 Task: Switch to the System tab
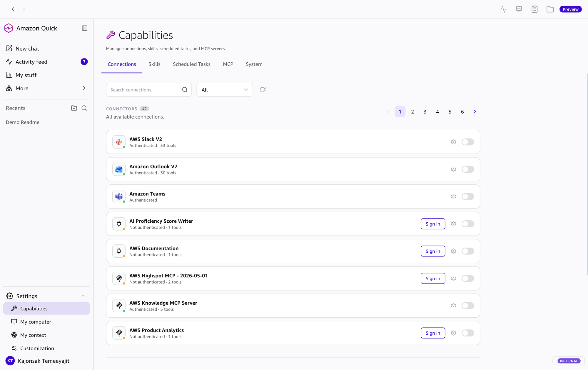(254, 64)
